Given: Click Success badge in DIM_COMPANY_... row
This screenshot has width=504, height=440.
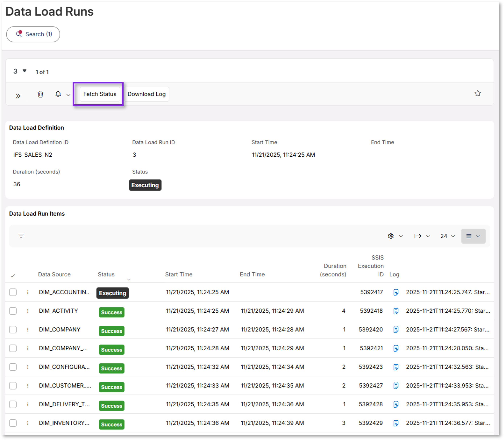Looking at the screenshot, I should (111, 350).
